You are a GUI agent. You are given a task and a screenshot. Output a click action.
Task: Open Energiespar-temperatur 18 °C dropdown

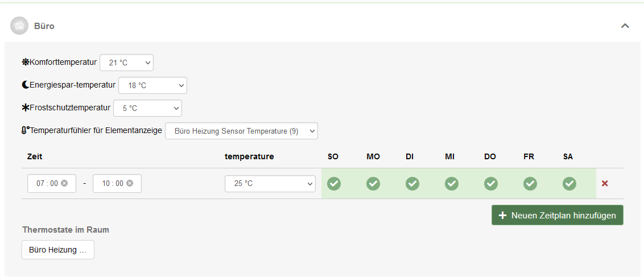[152, 85]
